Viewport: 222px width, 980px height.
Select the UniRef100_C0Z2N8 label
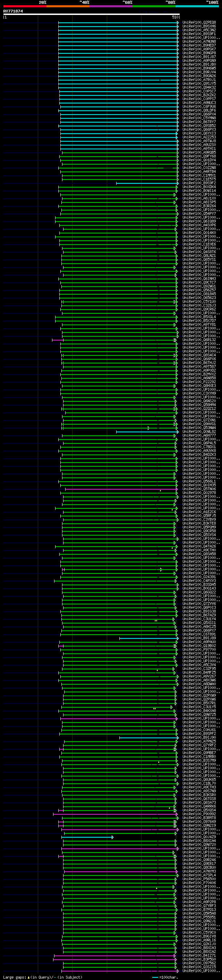coord(199,168)
